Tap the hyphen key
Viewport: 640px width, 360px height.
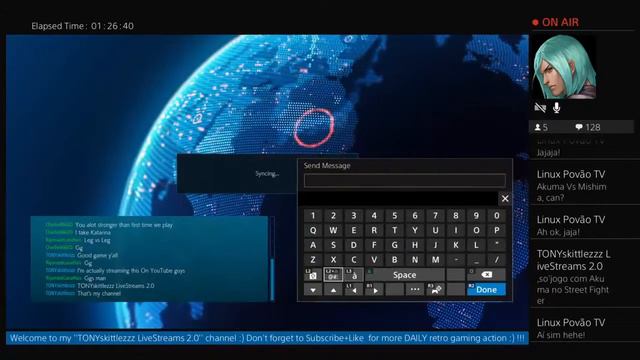[456, 260]
